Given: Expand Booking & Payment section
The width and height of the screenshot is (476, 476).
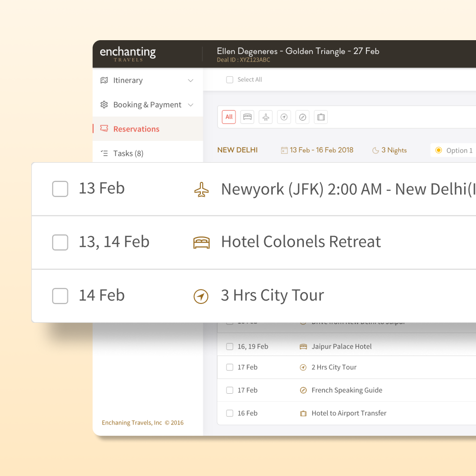Looking at the screenshot, I should (x=190, y=105).
